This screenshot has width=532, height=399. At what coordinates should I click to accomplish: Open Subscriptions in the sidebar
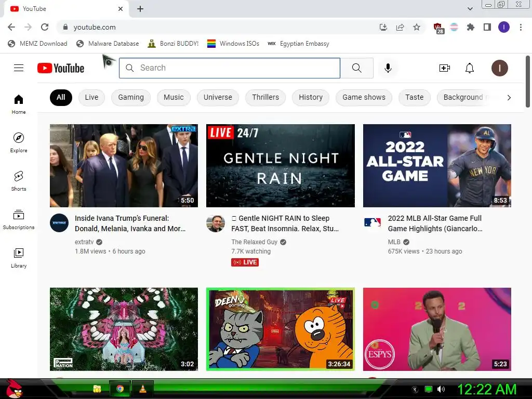pyautogui.click(x=19, y=219)
